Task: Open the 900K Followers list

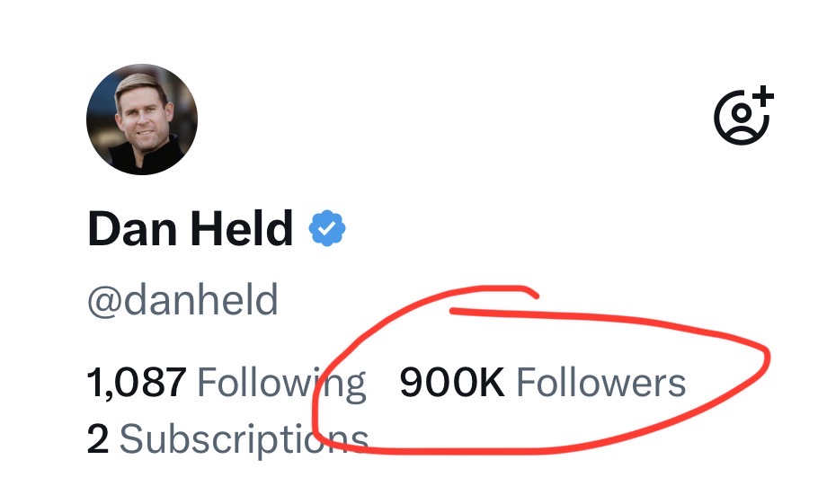Action: pyautogui.click(x=542, y=384)
